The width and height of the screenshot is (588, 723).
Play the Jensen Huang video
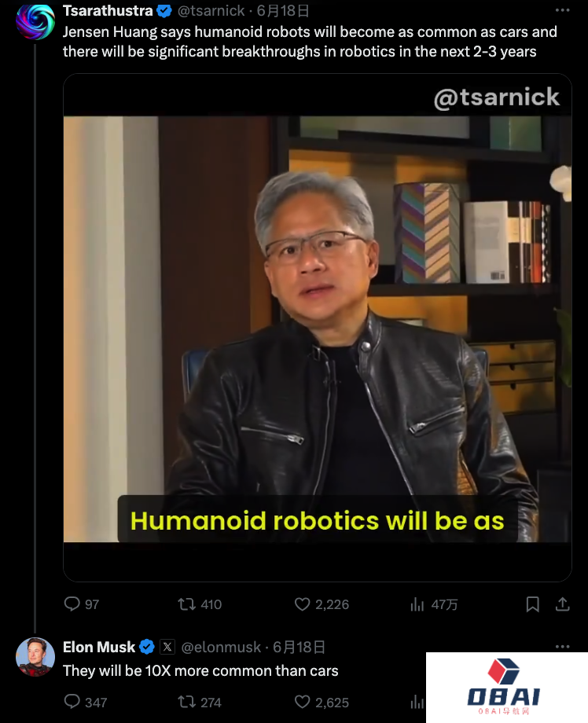[318, 328]
